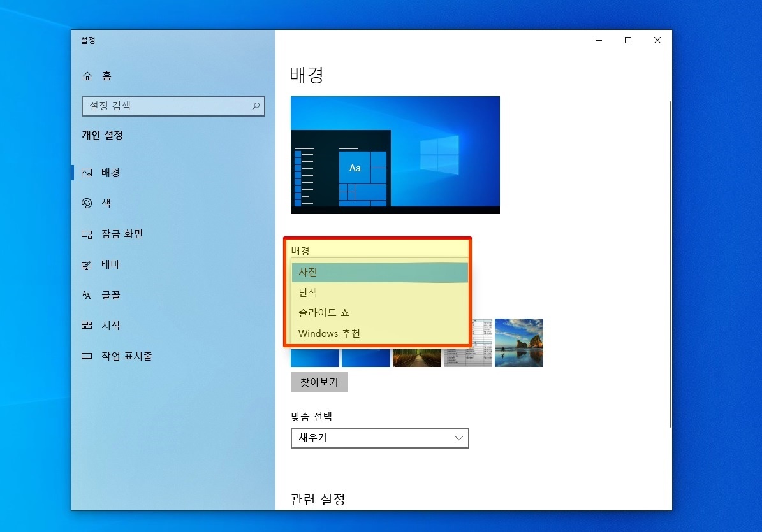Open 작업 표시줄 settings
762x532 pixels.
coord(173,356)
